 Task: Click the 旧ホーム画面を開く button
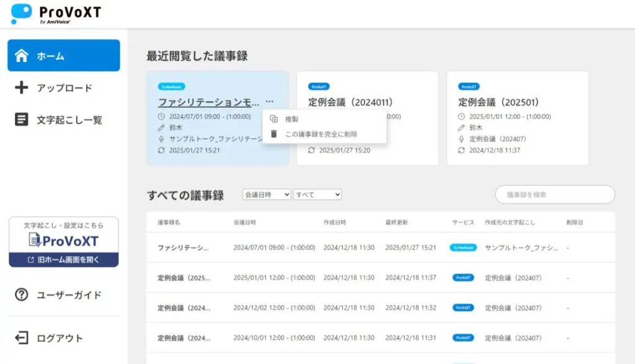(x=64, y=260)
